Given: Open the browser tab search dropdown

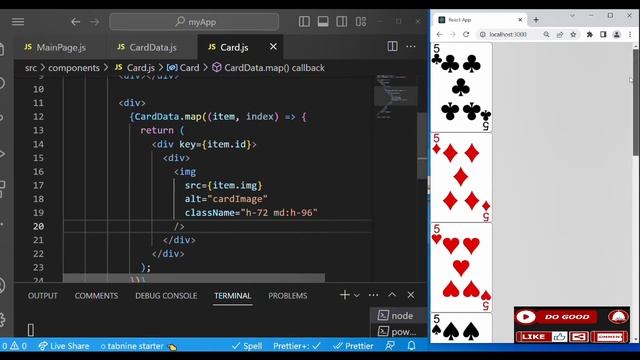Looking at the screenshot, I should point(572,16).
